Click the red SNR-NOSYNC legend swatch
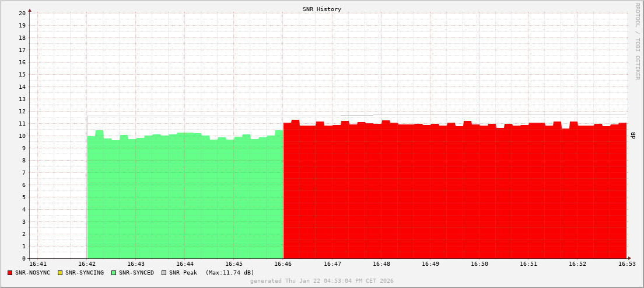 pos(10,273)
